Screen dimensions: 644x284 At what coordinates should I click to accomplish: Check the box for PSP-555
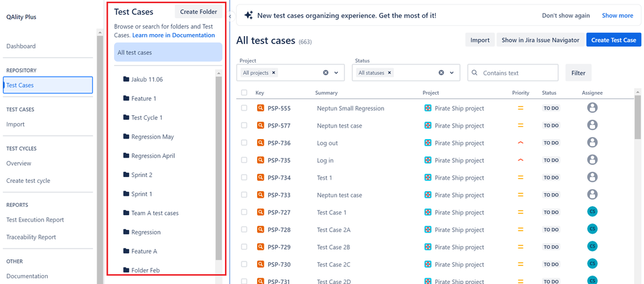[244, 108]
